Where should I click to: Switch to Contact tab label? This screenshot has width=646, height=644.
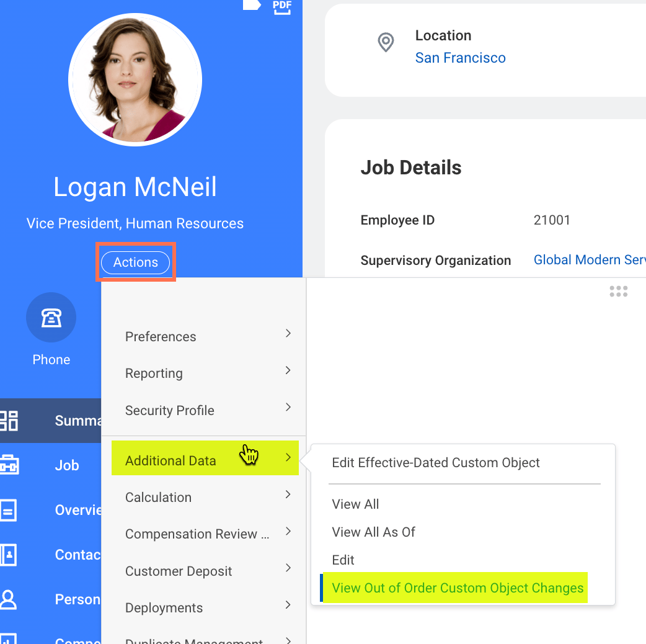[78, 555]
